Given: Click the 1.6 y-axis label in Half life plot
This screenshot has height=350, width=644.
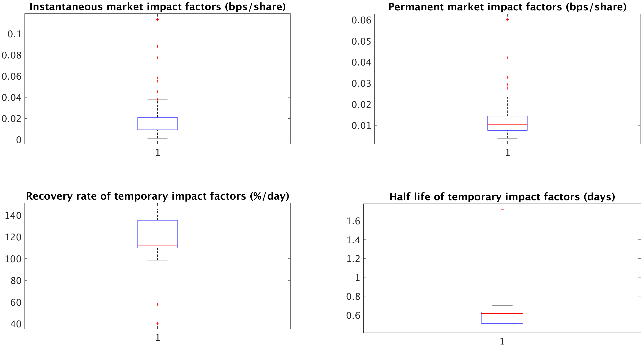Looking at the screenshot, I should tap(353, 221).
